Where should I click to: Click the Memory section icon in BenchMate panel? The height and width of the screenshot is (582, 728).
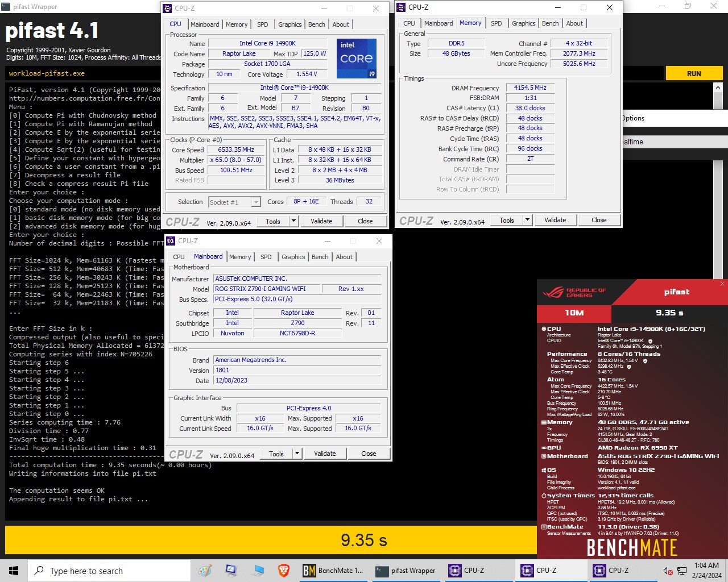pos(544,422)
